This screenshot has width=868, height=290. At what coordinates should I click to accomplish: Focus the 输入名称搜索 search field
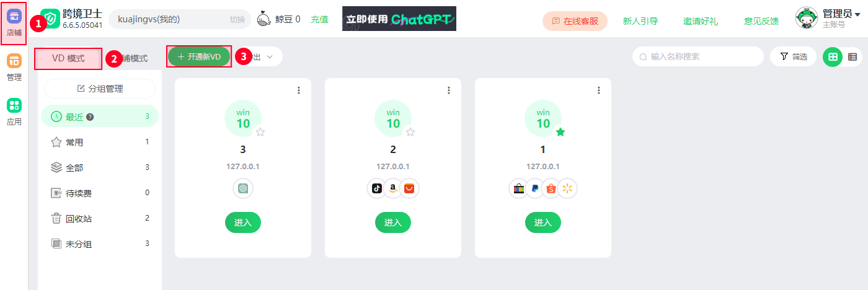tap(698, 56)
